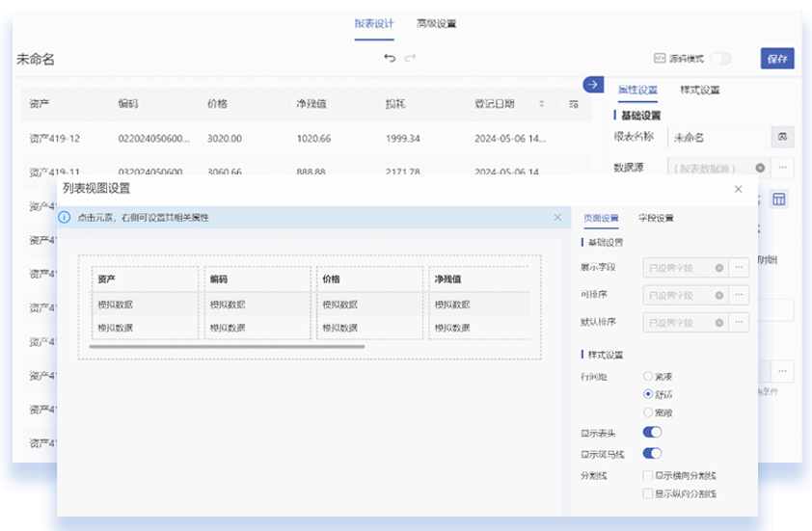Select the 净残值 column header in preview
Viewport: 812px width, 531px height.
pos(479,279)
